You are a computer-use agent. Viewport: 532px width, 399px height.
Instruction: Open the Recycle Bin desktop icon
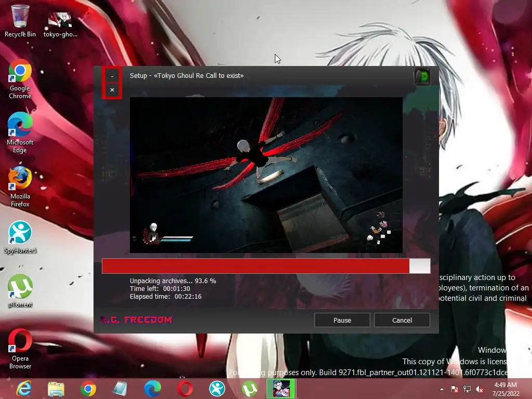tap(20, 21)
